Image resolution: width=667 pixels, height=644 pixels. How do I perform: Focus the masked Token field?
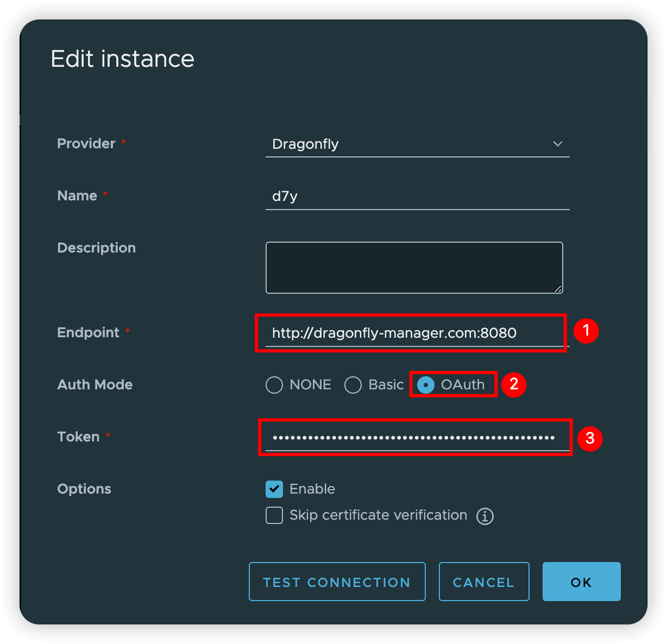point(414,437)
